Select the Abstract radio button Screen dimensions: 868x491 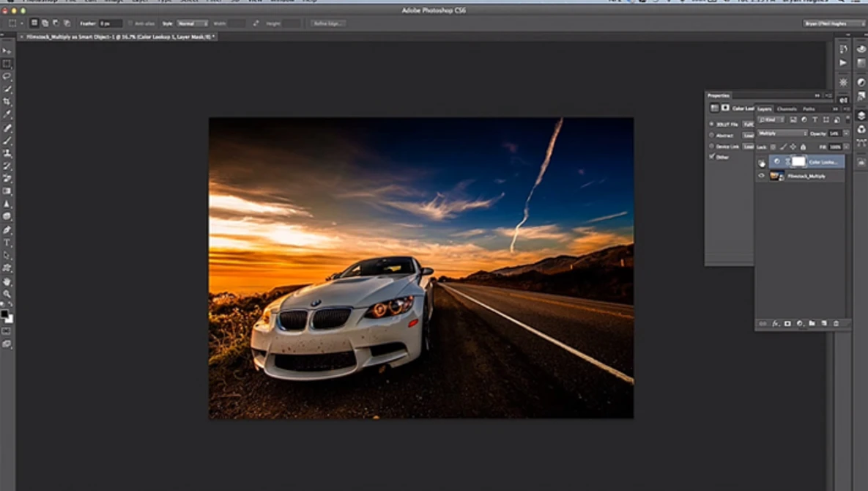point(712,135)
